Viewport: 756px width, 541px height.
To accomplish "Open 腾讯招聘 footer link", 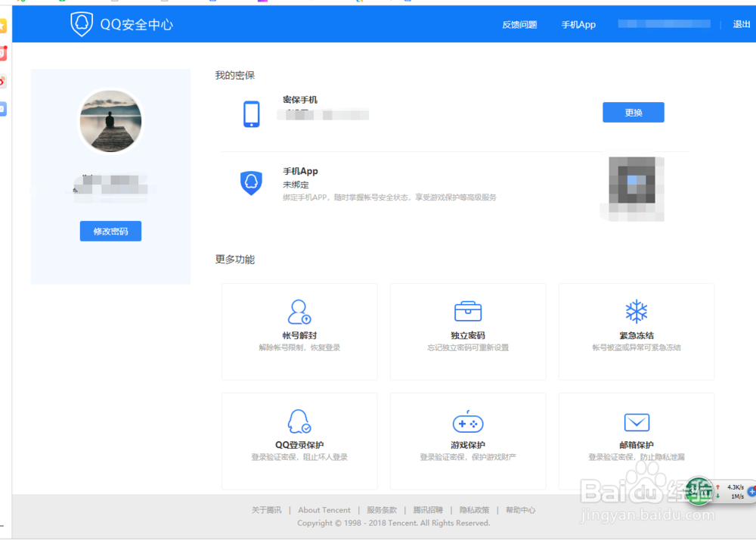I will tap(428, 510).
